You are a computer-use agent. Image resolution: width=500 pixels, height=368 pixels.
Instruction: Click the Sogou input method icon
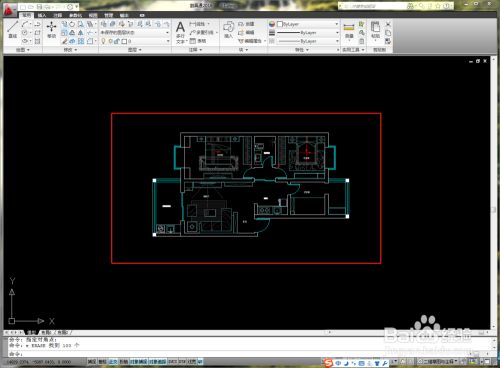(x=329, y=363)
